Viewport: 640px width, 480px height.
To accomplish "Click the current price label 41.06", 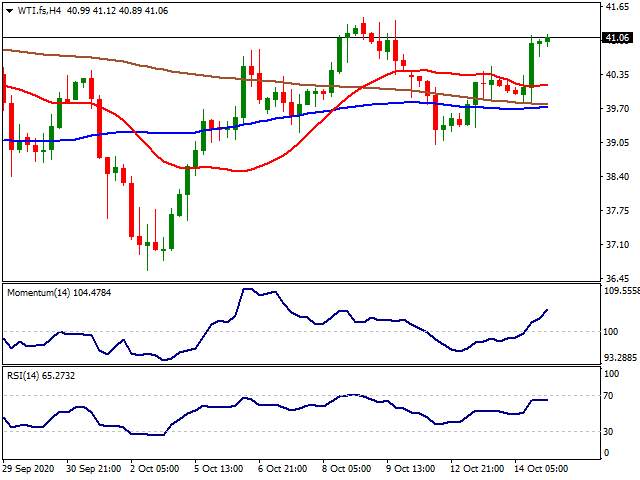I will tap(617, 38).
